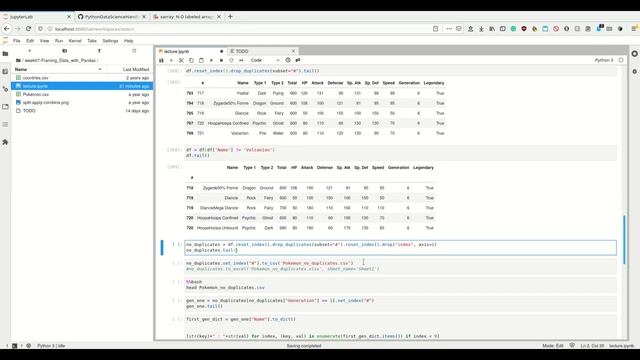Open the property inspector icon on right sidebar
This screenshot has height=360, width=640.
(x=634, y=71)
